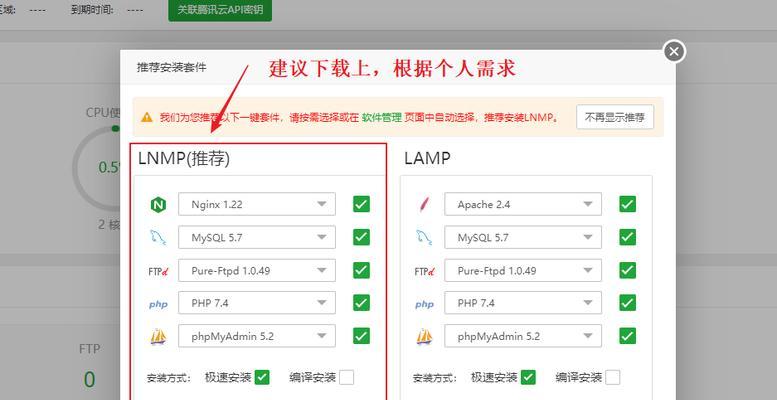
Task: Click the 关联腾讯云API密钥 button
Action: [x=220, y=10]
